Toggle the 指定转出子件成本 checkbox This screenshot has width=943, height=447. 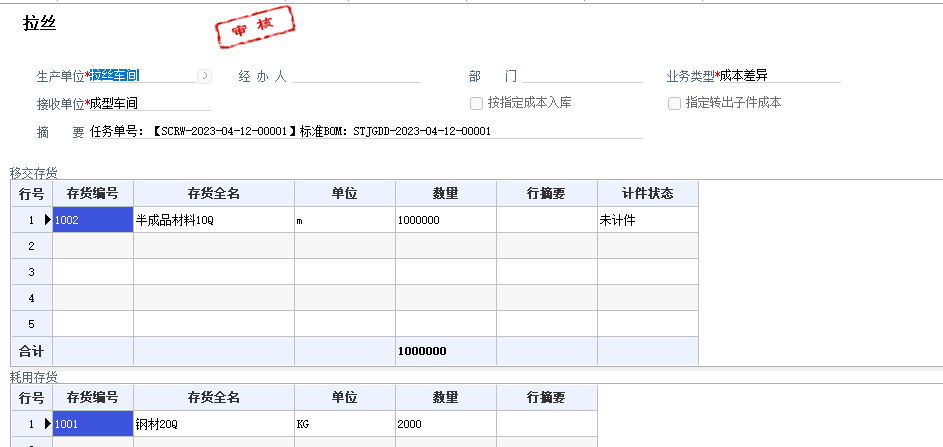point(675,103)
